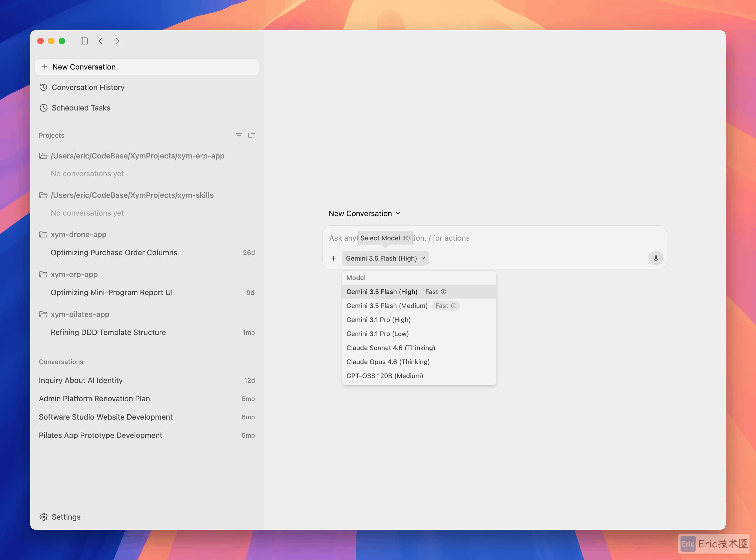Add a new project folder icon
Image resolution: width=756 pixels, height=560 pixels.
pos(252,135)
